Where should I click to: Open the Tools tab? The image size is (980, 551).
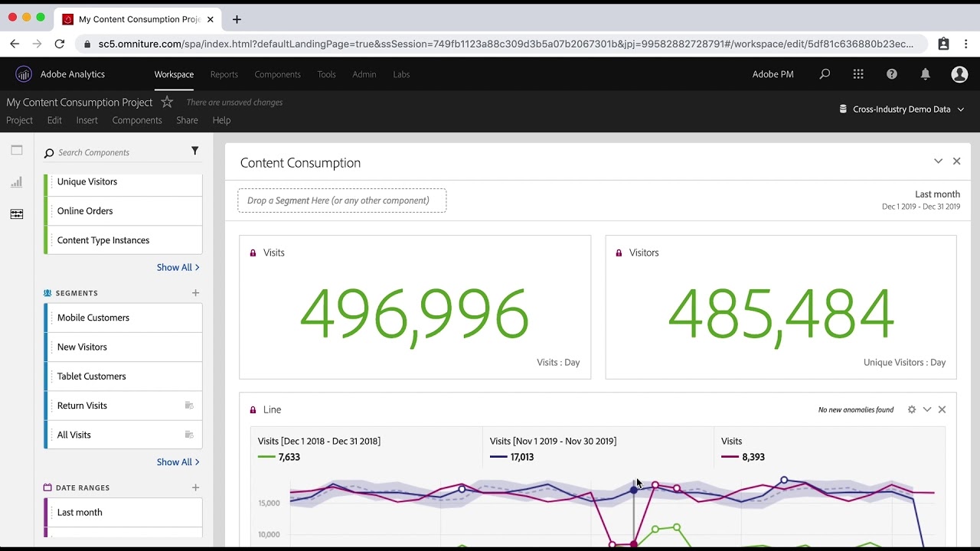[327, 74]
